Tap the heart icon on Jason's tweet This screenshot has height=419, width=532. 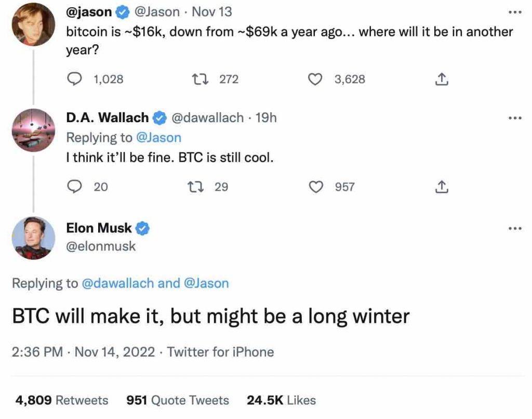coord(315,79)
